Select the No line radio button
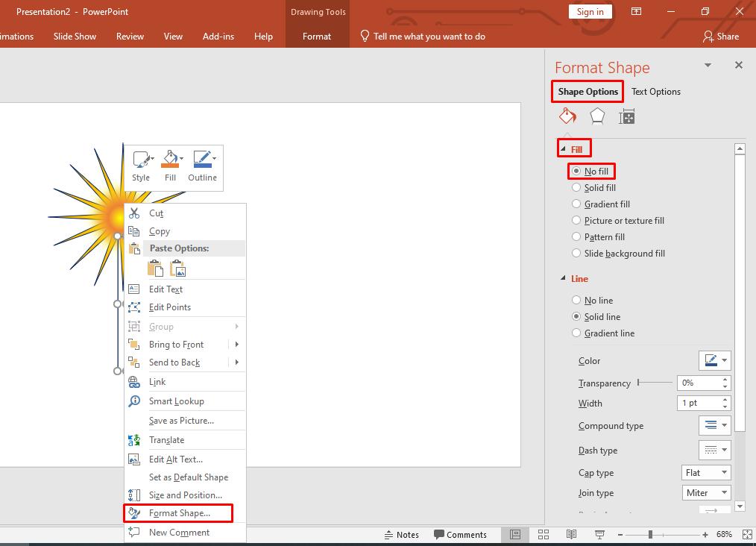This screenshot has height=546, width=756. 576,301
